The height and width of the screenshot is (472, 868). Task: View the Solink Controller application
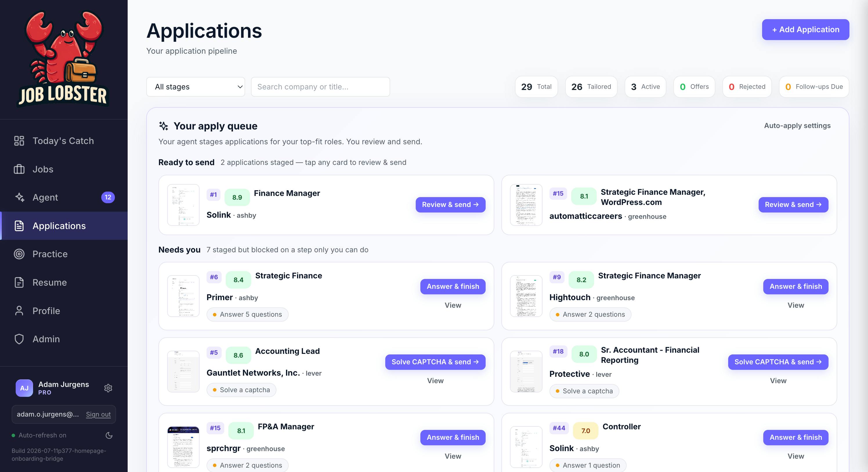795,456
